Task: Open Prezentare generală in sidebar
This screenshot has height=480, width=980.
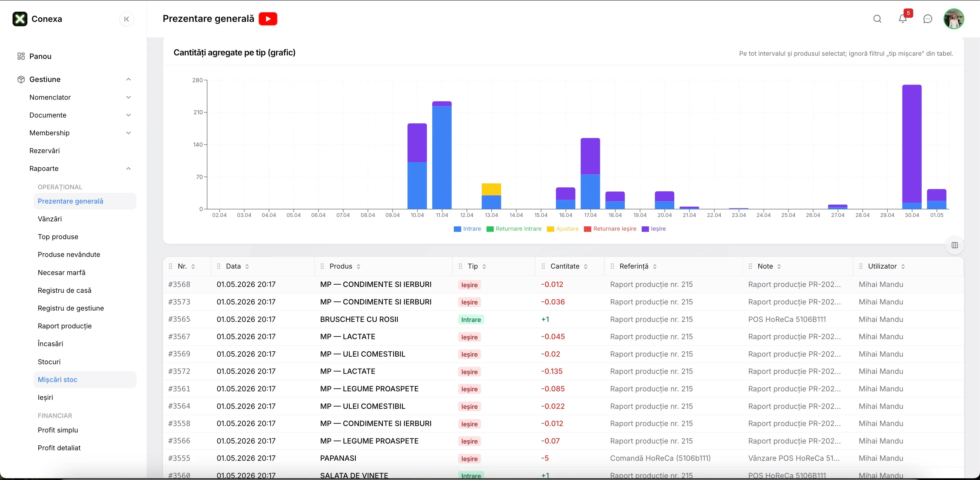Action: (x=85, y=201)
